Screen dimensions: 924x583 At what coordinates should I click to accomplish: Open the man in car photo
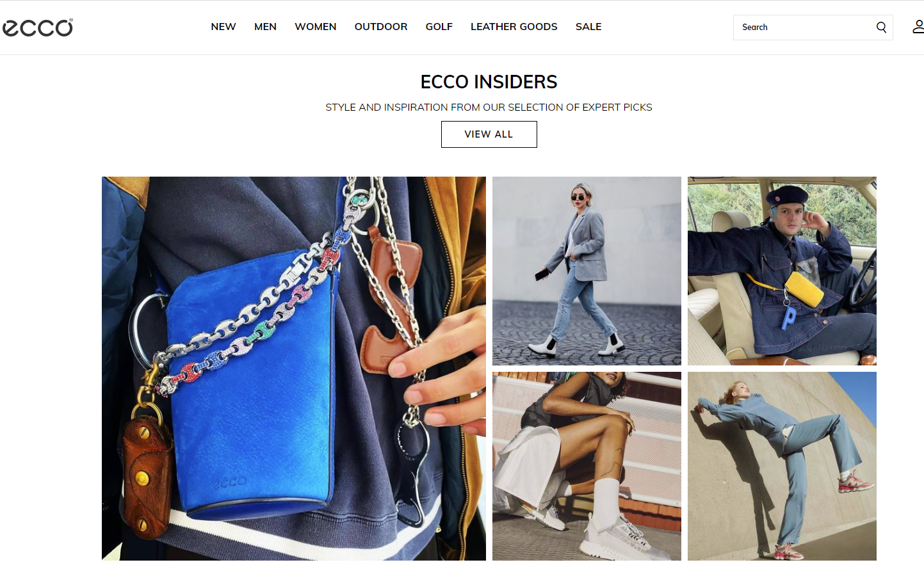(x=782, y=271)
